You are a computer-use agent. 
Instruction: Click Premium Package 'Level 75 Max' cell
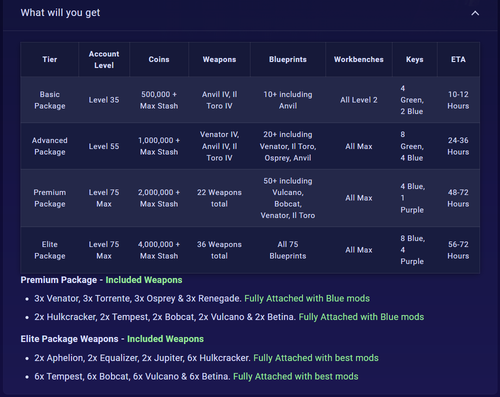104,198
